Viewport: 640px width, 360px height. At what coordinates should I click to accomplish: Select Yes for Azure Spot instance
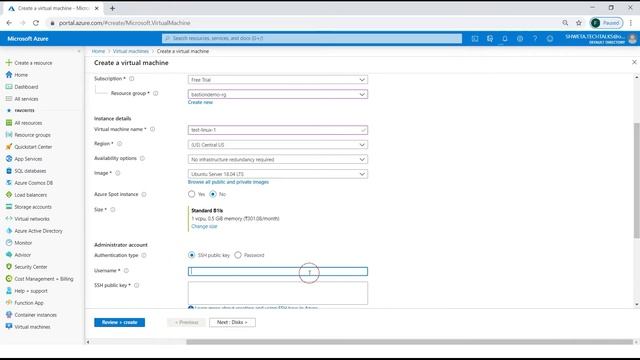191,194
